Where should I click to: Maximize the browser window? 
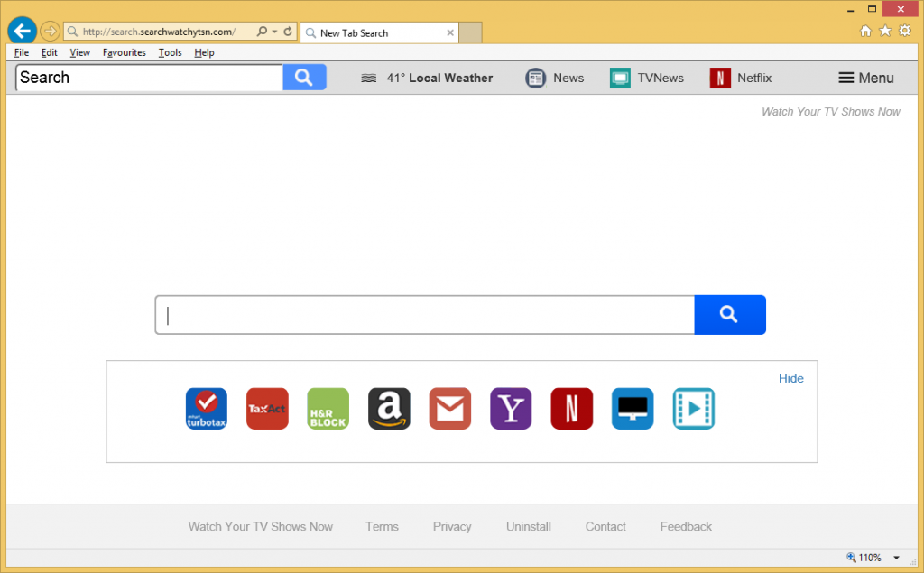pos(873,9)
